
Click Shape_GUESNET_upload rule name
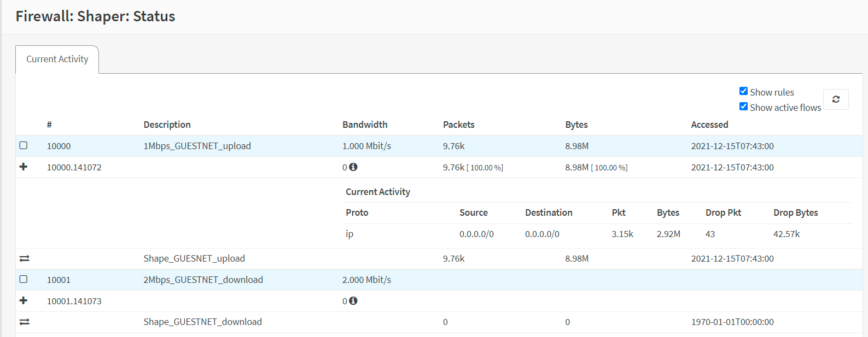tap(194, 258)
